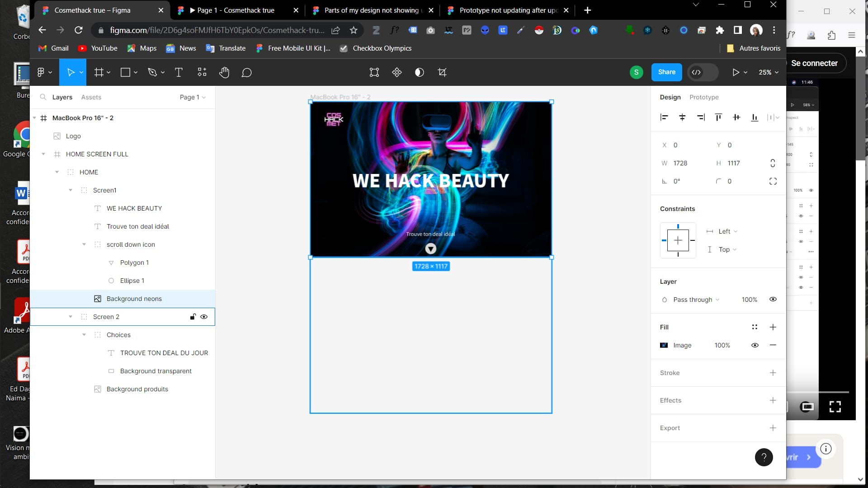Image resolution: width=868 pixels, height=488 pixels.
Task: Align horizontal centers
Action: 682,117
